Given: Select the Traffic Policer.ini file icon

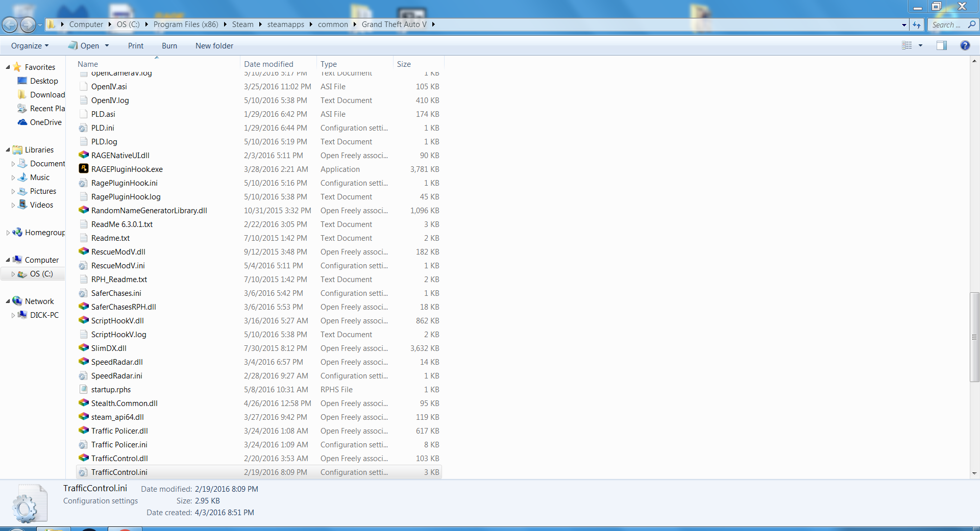Looking at the screenshot, I should 83,444.
